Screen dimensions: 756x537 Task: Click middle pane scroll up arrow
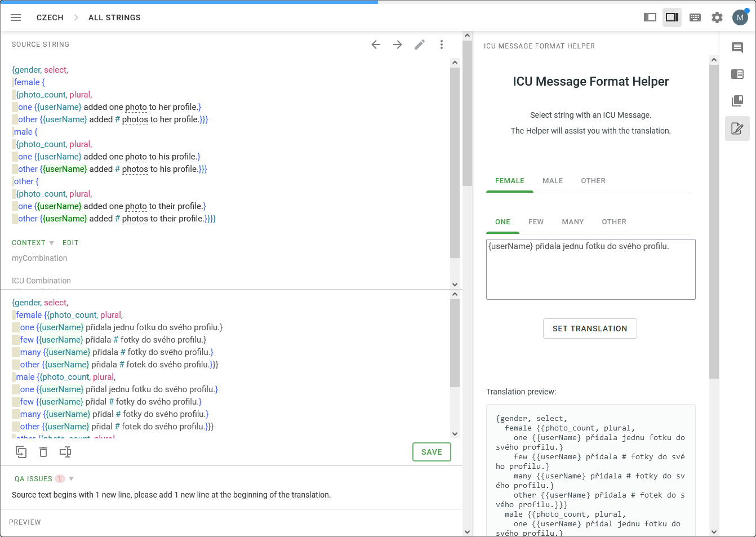[467, 35]
